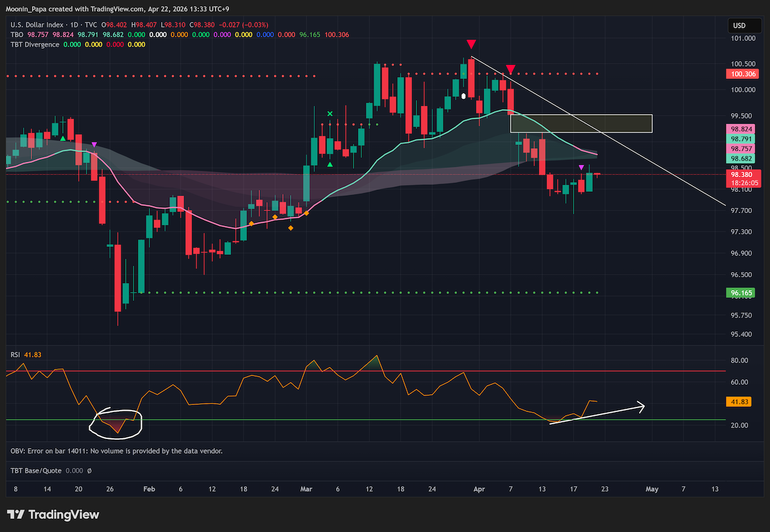Select the red down-triangle marker near April 7
770x532 pixels.
(x=511, y=69)
